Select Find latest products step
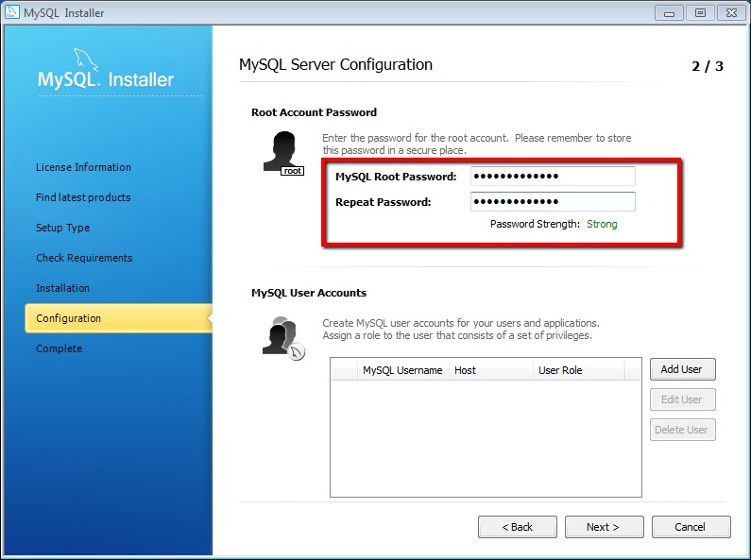 click(x=83, y=197)
